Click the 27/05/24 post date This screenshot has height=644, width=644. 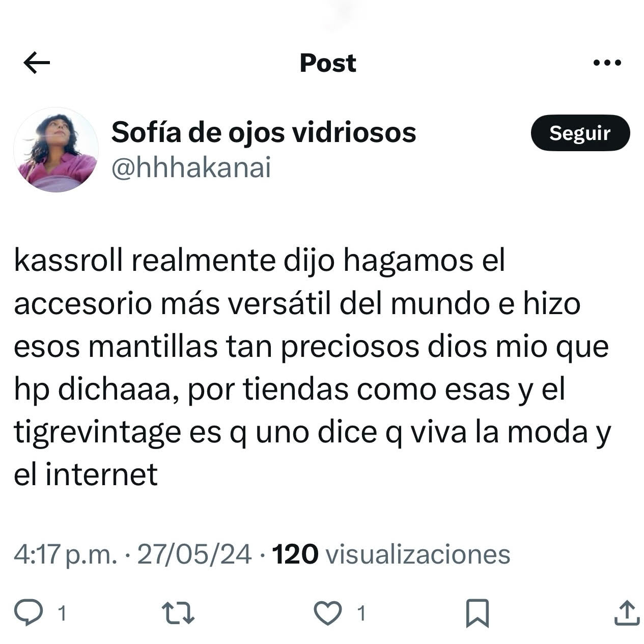(194, 554)
